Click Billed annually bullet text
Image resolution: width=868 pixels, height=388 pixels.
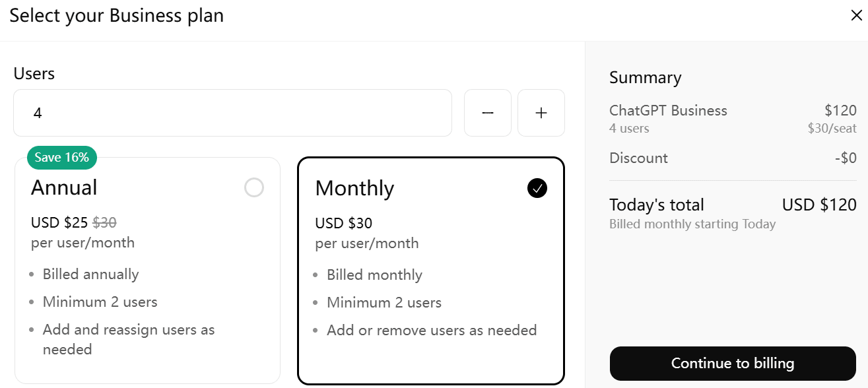pyautogui.click(x=91, y=275)
